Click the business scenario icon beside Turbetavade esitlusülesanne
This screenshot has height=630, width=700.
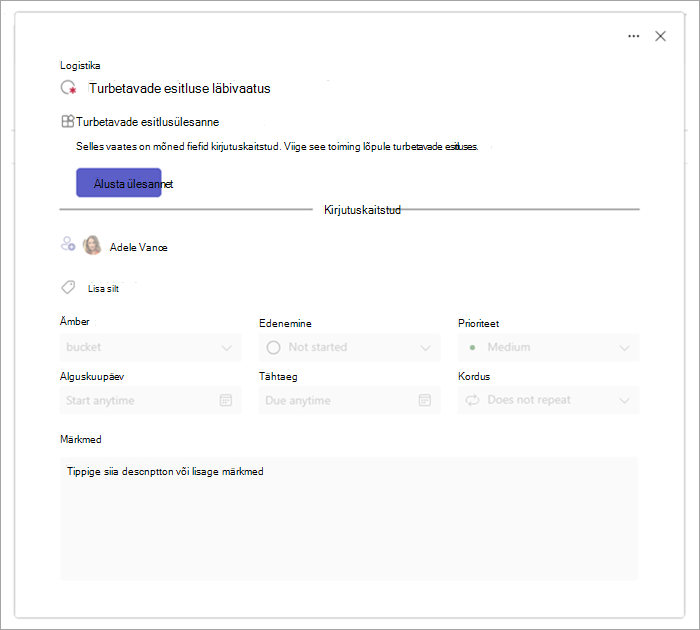(67, 121)
